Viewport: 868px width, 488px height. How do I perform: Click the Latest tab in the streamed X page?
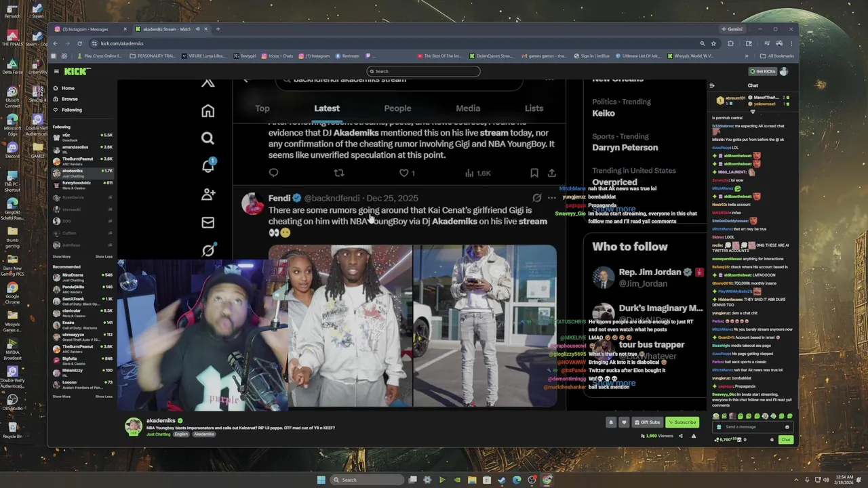[x=327, y=108]
